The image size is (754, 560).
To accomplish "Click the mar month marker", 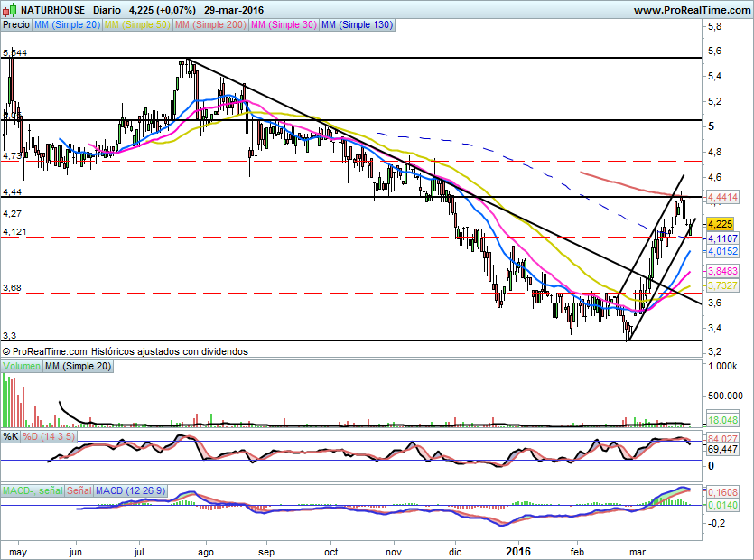I will (638, 552).
